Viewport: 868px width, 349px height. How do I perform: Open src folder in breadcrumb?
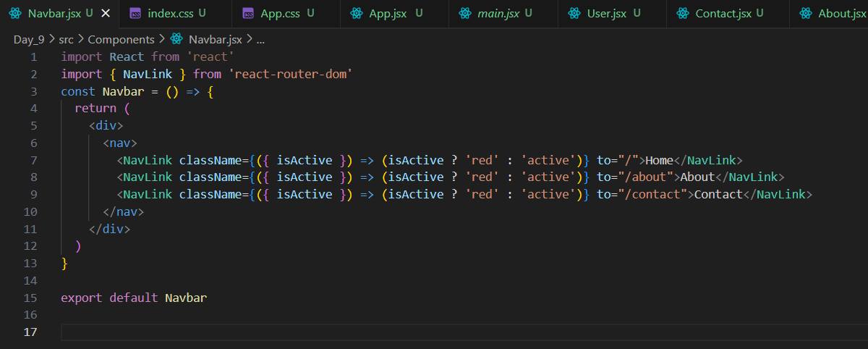[x=67, y=39]
